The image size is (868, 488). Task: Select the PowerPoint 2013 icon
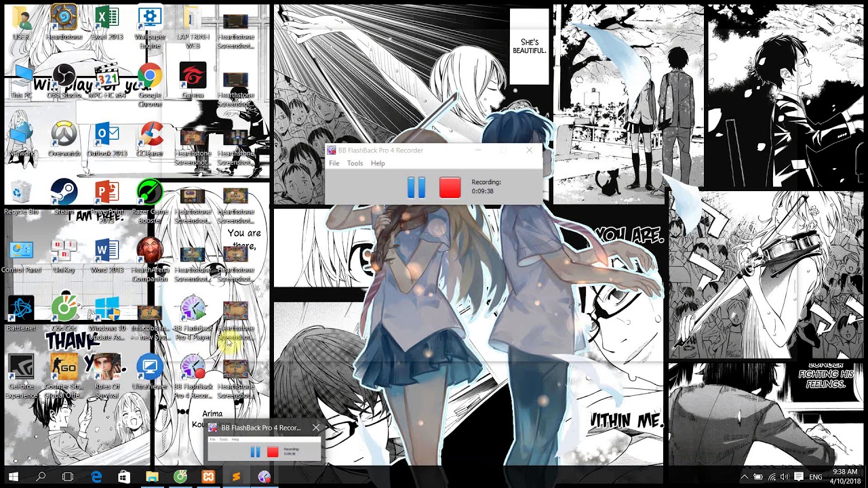(x=107, y=201)
